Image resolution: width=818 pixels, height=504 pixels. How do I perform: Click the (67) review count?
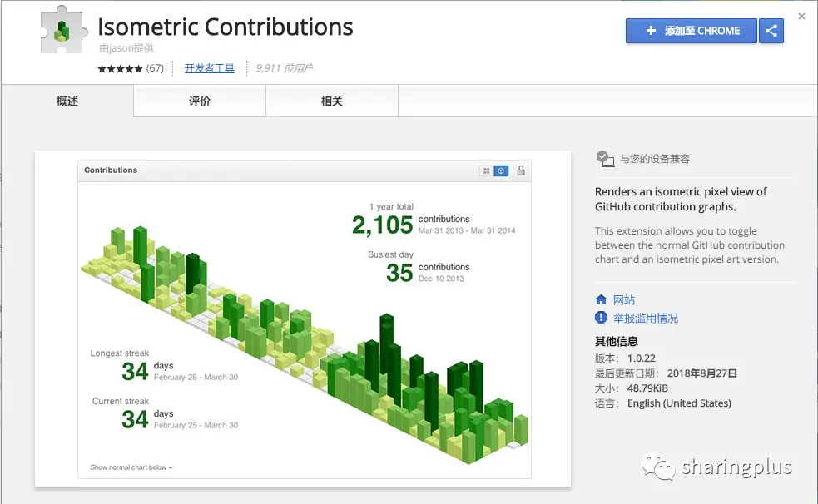tap(155, 68)
